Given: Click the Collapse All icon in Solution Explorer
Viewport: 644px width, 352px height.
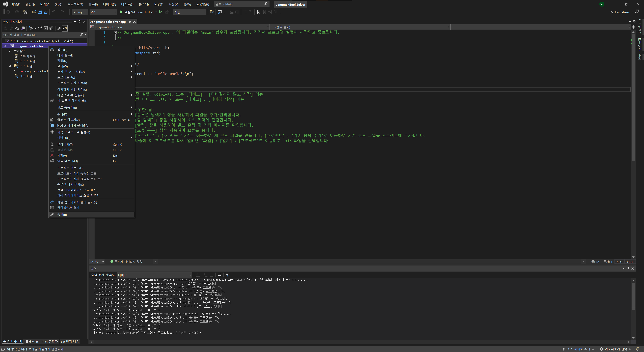Looking at the screenshot, I should tap(45, 28).
